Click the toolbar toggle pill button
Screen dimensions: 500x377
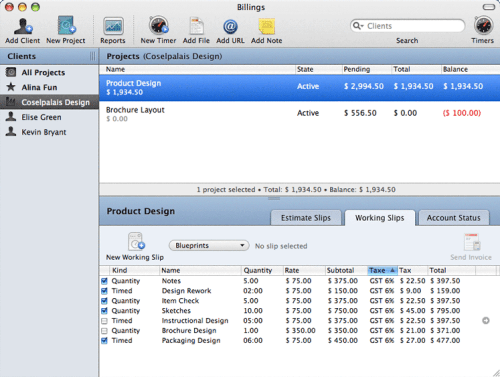(x=489, y=7)
